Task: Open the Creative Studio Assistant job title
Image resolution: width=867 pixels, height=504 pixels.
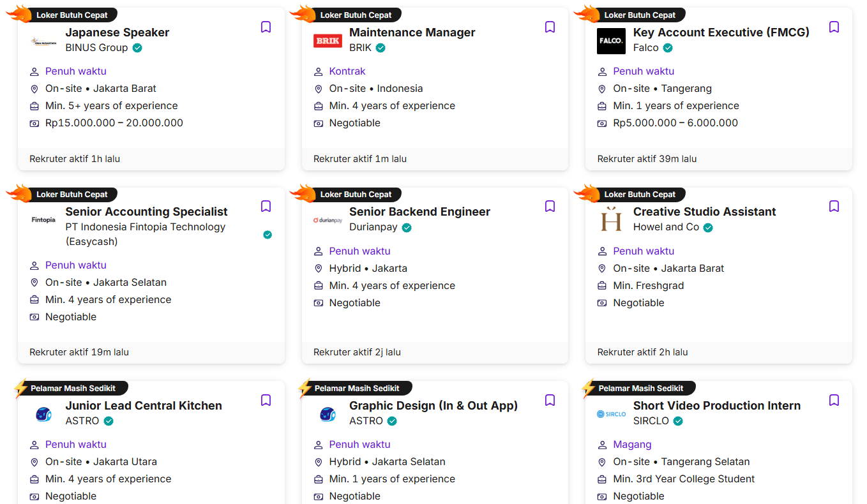Action: tap(704, 212)
